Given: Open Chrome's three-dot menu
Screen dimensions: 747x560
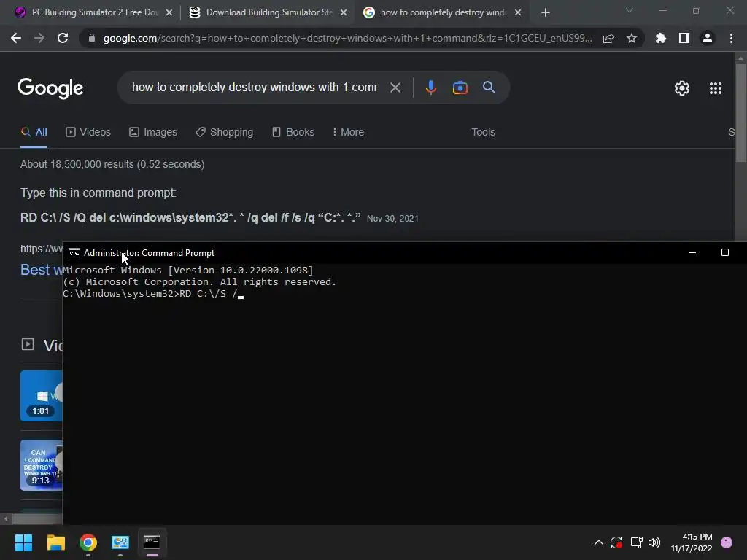Looking at the screenshot, I should (731, 38).
